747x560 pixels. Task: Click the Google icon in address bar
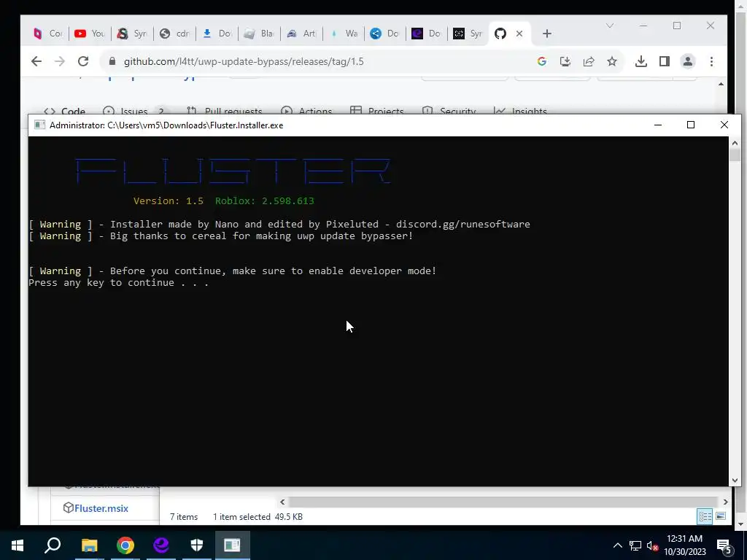click(542, 61)
